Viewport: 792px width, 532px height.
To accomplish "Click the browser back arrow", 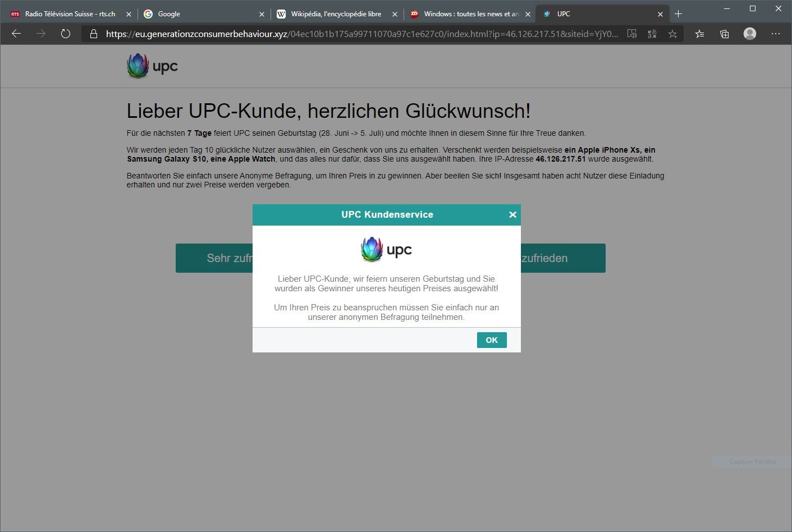I will click(16, 34).
